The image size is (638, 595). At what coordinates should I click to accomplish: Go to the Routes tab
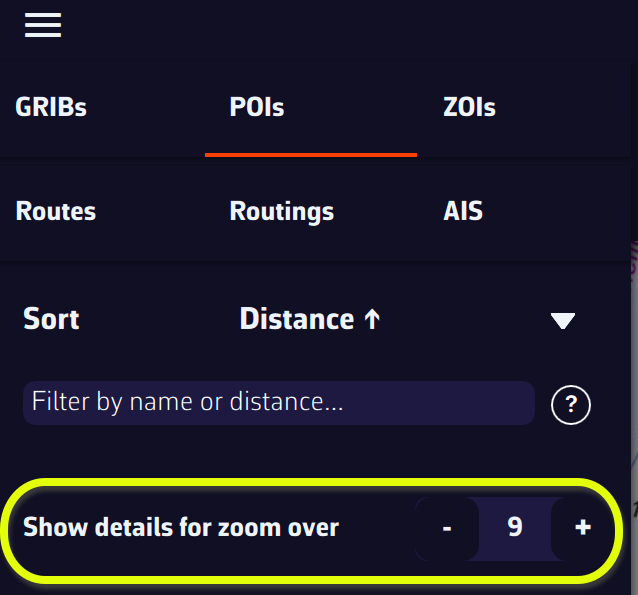coord(56,212)
